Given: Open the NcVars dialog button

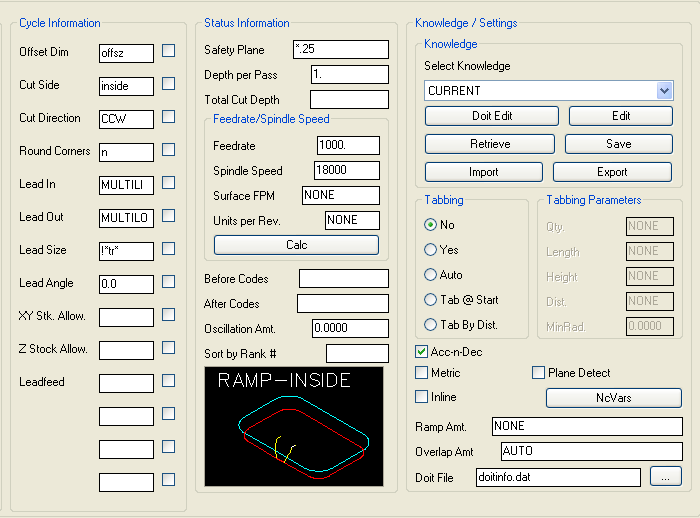Looking at the screenshot, I should click(614, 398).
